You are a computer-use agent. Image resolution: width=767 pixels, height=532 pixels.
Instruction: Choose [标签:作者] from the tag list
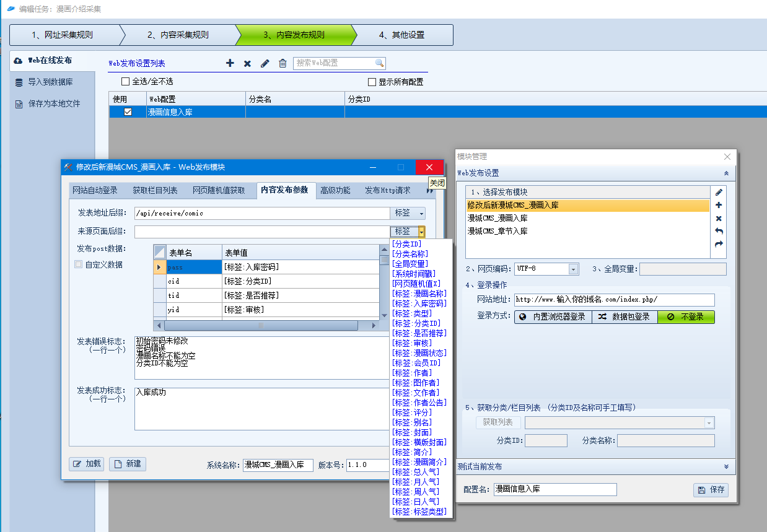(x=412, y=373)
